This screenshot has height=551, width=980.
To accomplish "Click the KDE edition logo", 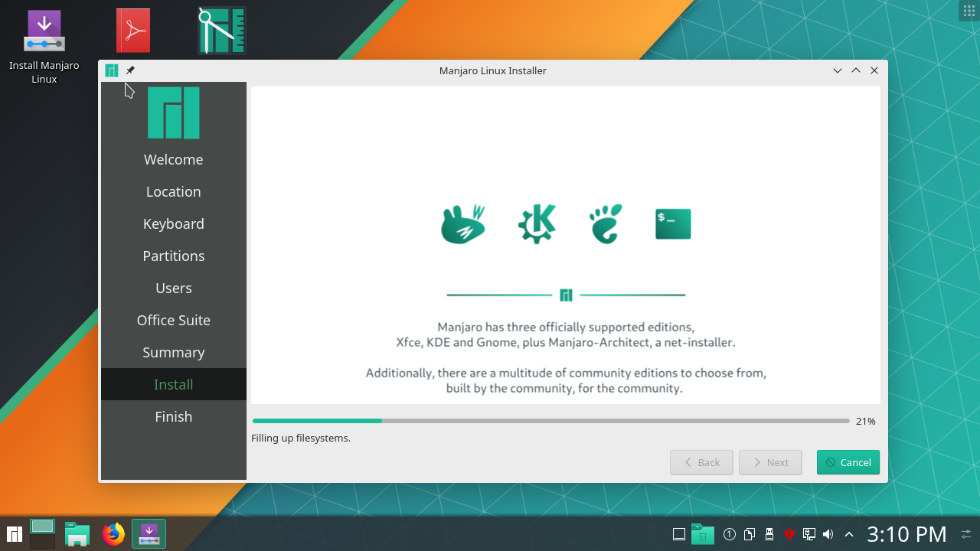I will point(536,223).
